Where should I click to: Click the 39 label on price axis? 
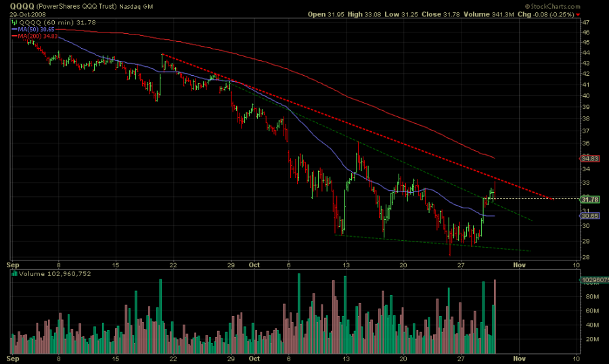coord(586,107)
